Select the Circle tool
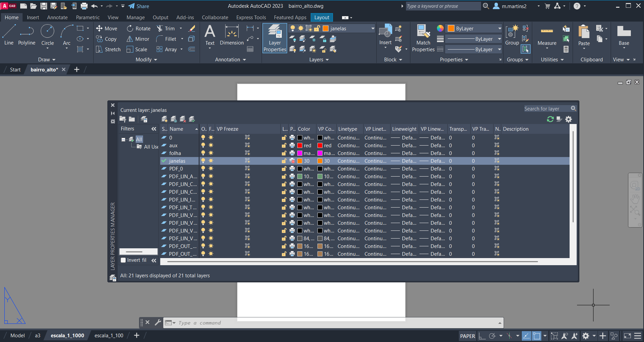Viewport: 644px width, 342px height. [x=47, y=35]
